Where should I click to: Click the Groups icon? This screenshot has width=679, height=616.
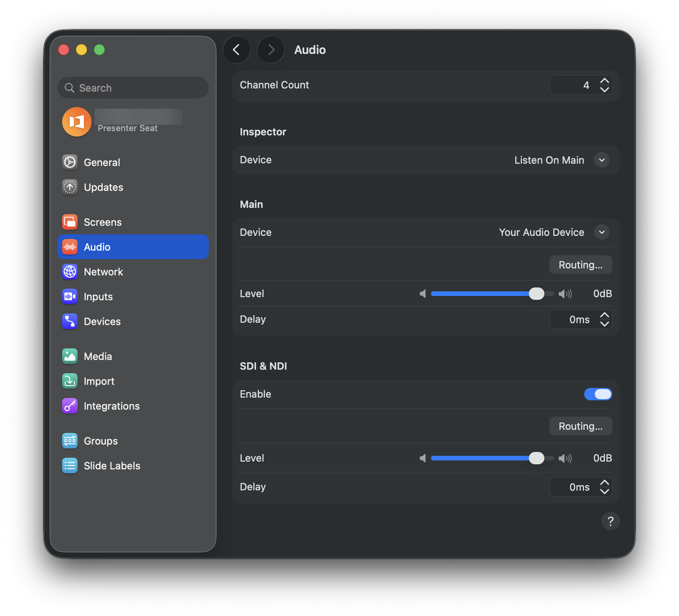pos(70,441)
